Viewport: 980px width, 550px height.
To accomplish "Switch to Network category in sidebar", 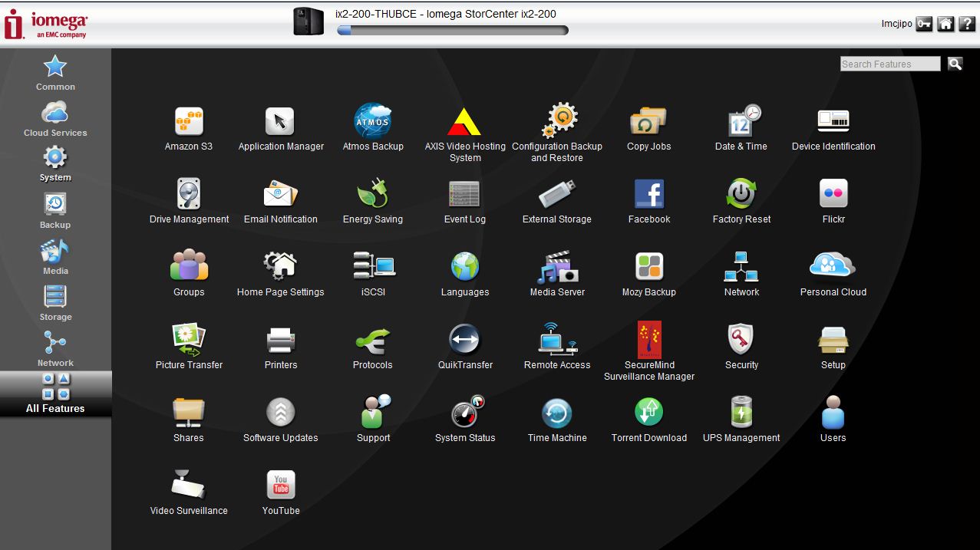I will (55, 349).
